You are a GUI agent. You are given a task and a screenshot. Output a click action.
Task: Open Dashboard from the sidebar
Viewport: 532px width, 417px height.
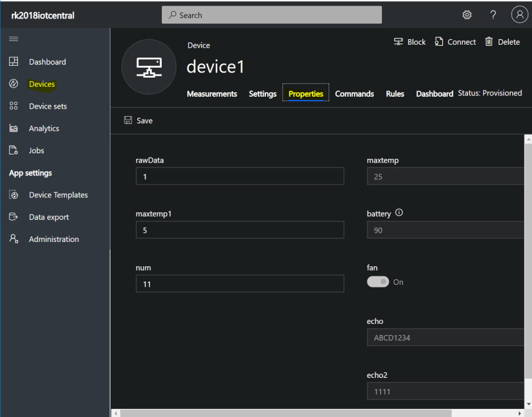tap(48, 62)
